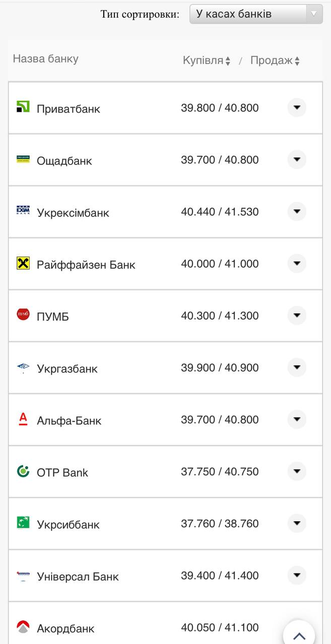Image resolution: width=331 pixels, height=644 pixels.
Task: Open the Укрексімбанк name link
Action: click(73, 213)
